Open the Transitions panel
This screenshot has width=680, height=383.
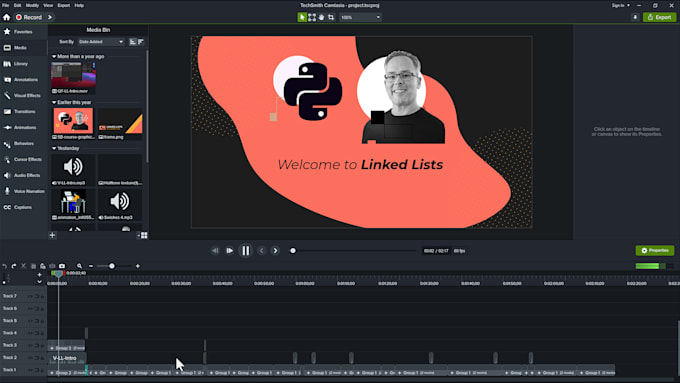[23, 111]
